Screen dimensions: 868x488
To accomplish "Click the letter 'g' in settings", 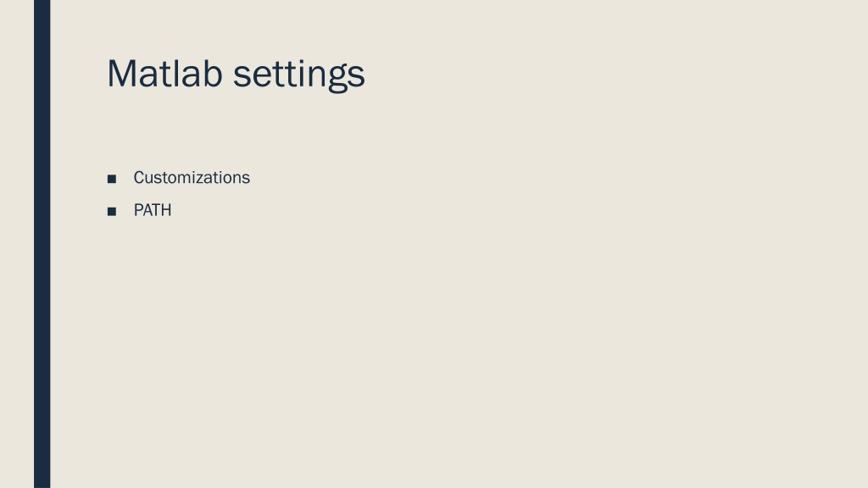I will coord(337,79).
